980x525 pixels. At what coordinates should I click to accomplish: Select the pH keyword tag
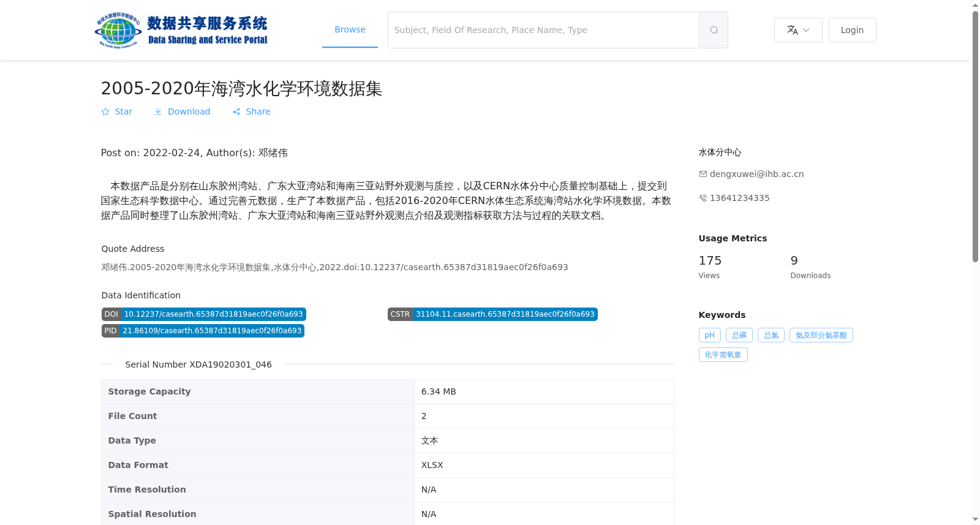coord(709,335)
